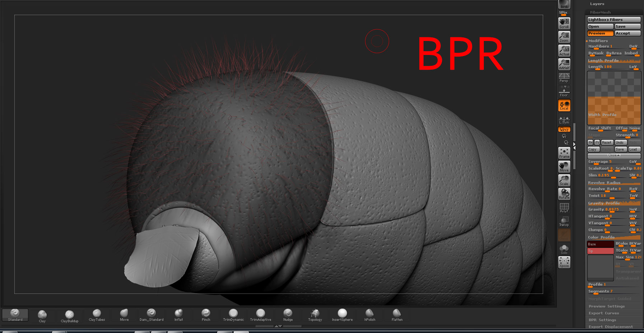The width and height of the screenshot is (644, 333).
Task: Expand Export Displacement section
Action: click(x=611, y=327)
